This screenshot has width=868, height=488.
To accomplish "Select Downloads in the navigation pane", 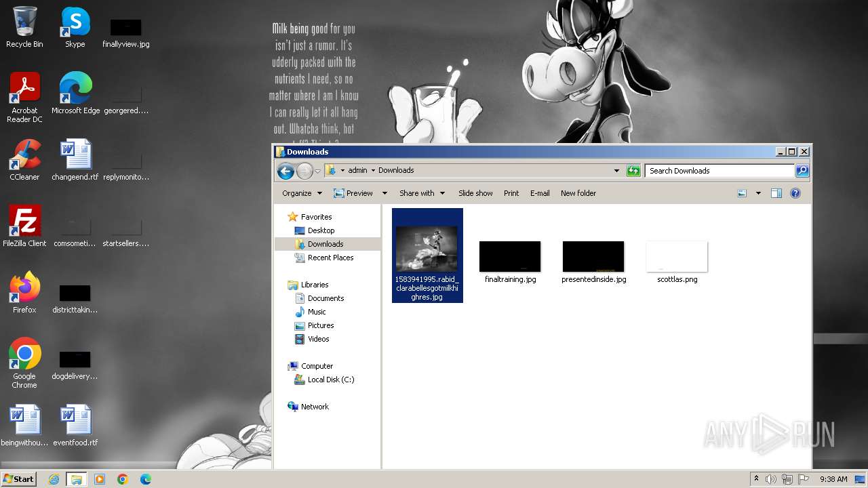I will click(325, 244).
